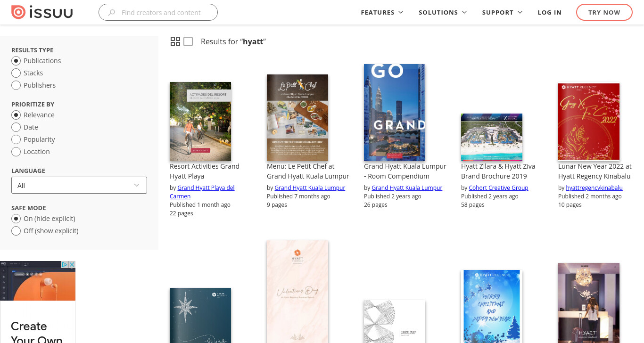
Task: Open Lunar New Year 2022 red cover
Action: tap(589, 122)
